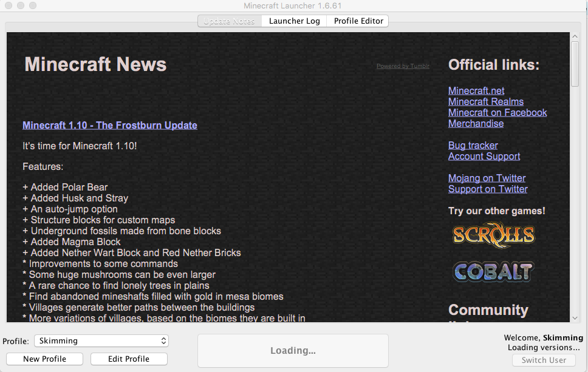Visit Support on Twitter link
This screenshot has height=372, width=588.
(x=488, y=189)
